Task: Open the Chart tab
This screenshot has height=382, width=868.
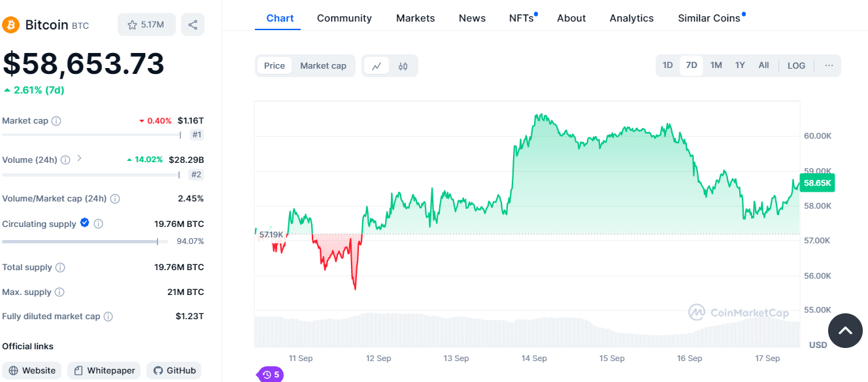Action: click(280, 18)
